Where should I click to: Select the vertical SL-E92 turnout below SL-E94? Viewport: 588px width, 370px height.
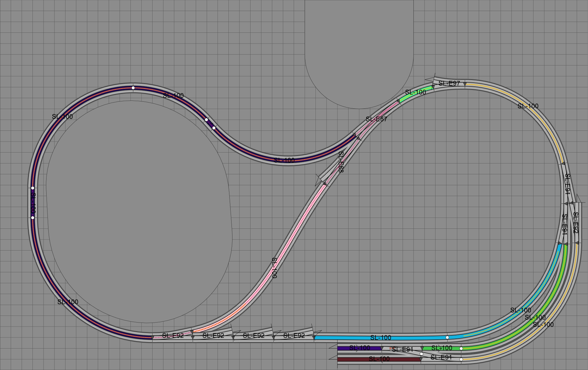(x=576, y=223)
